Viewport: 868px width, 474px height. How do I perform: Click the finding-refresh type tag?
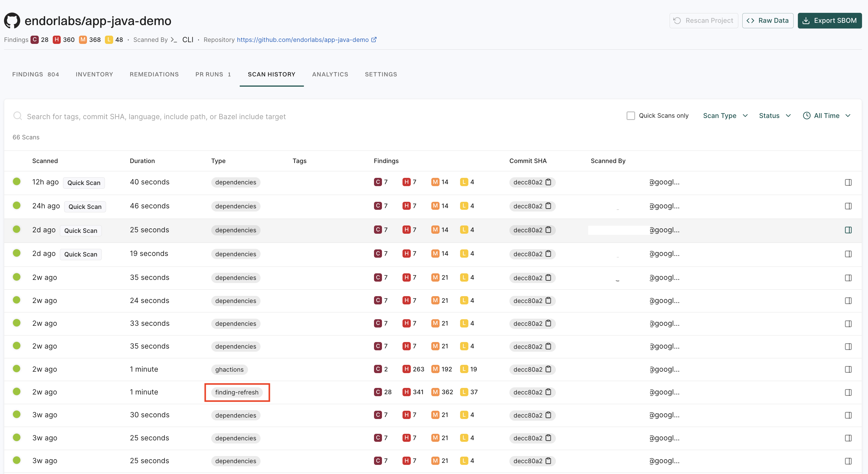point(237,392)
